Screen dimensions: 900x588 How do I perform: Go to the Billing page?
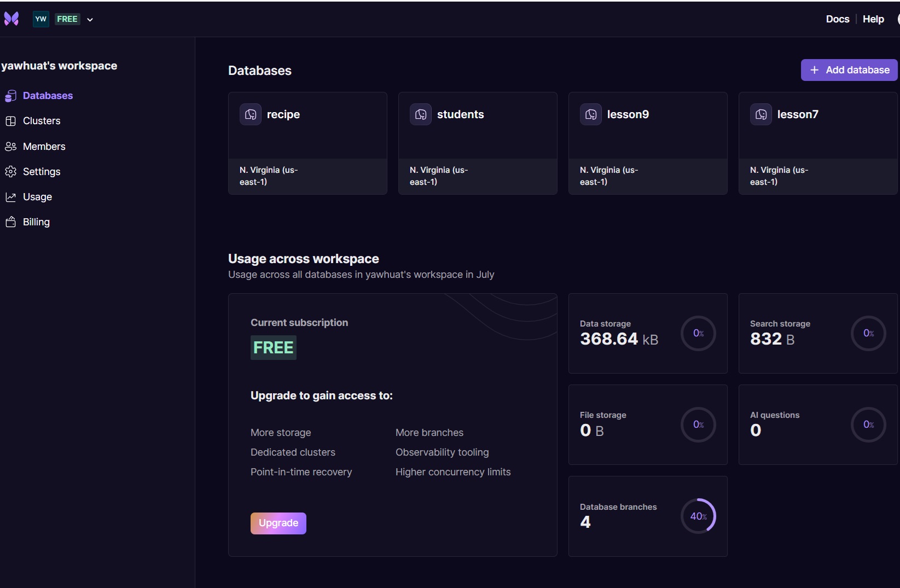click(x=36, y=222)
